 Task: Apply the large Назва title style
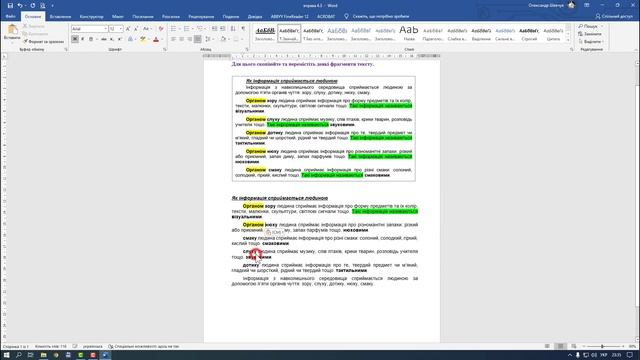click(x=409, y=33)
